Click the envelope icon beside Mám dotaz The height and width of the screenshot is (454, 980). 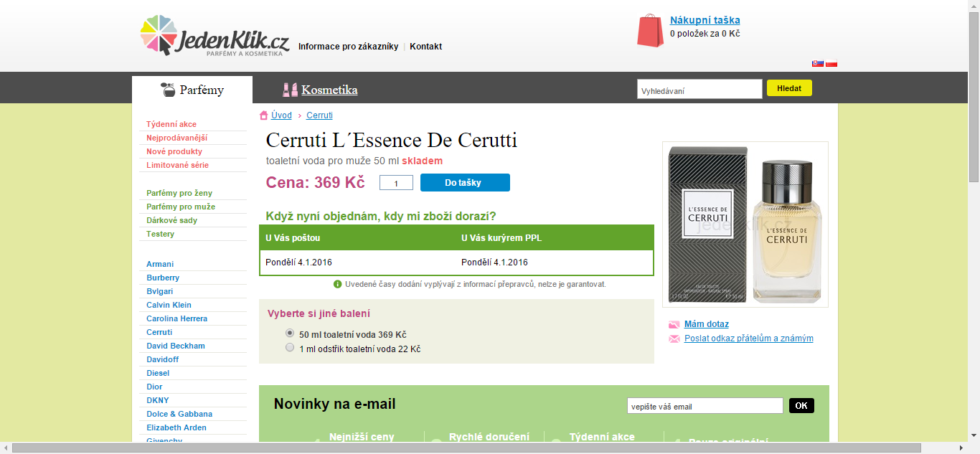[674, 324]
